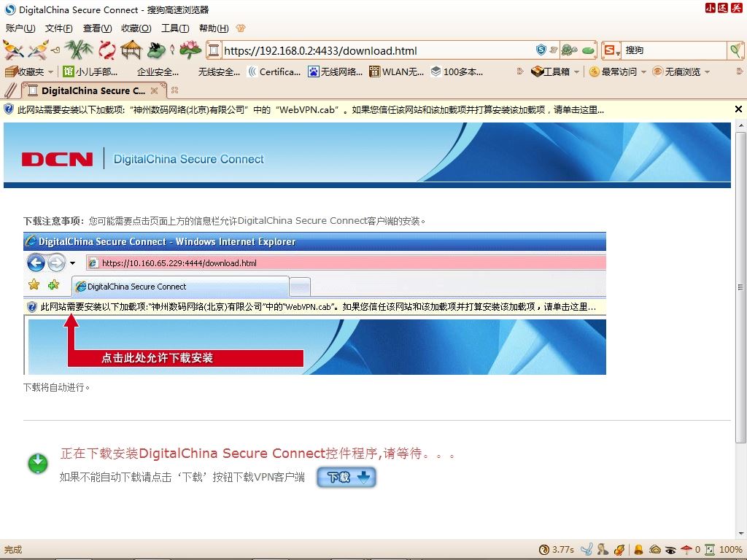Click the orange gourd status bar icon

pos(620,550)
